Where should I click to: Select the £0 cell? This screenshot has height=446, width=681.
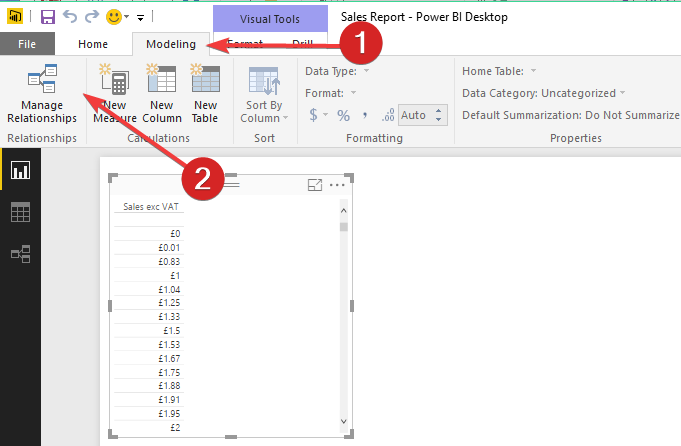click(x=175, y=234)
